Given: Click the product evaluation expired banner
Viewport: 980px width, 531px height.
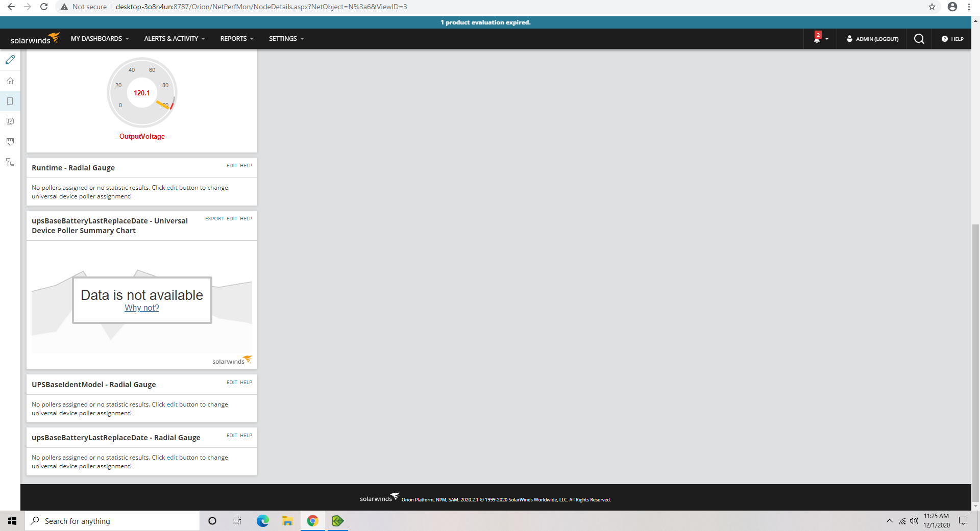Looking at the screenshot, I should coord(485,22).
